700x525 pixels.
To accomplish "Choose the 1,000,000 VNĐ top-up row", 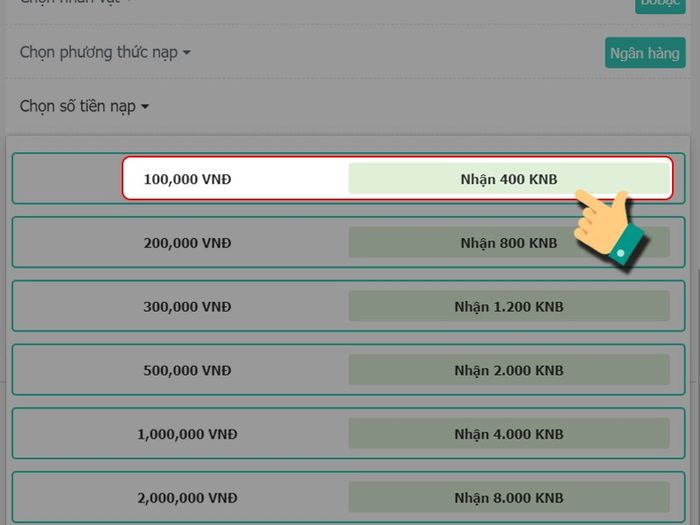I will (348, 433).
